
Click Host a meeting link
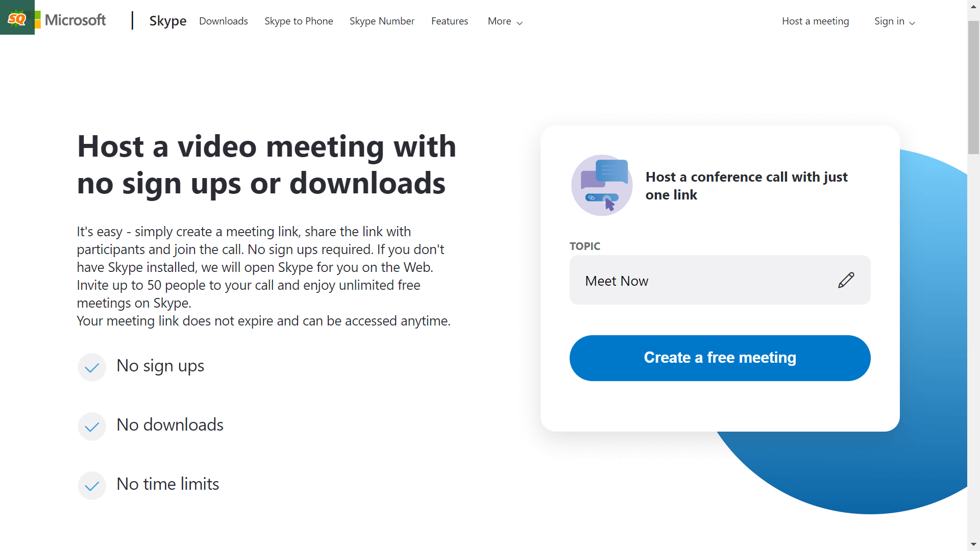[816, 21]
